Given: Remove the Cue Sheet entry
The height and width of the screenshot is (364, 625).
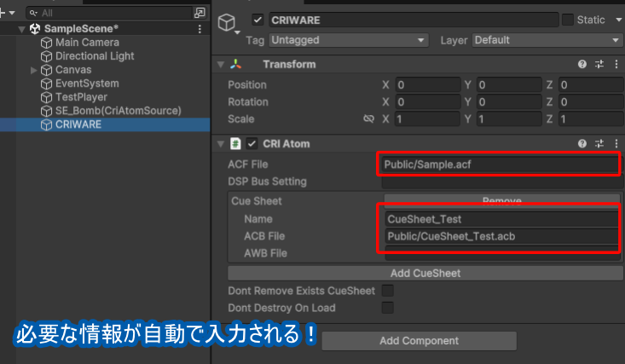Looking at the screenshot, I should pyautogui.click(x=502, y=199).
